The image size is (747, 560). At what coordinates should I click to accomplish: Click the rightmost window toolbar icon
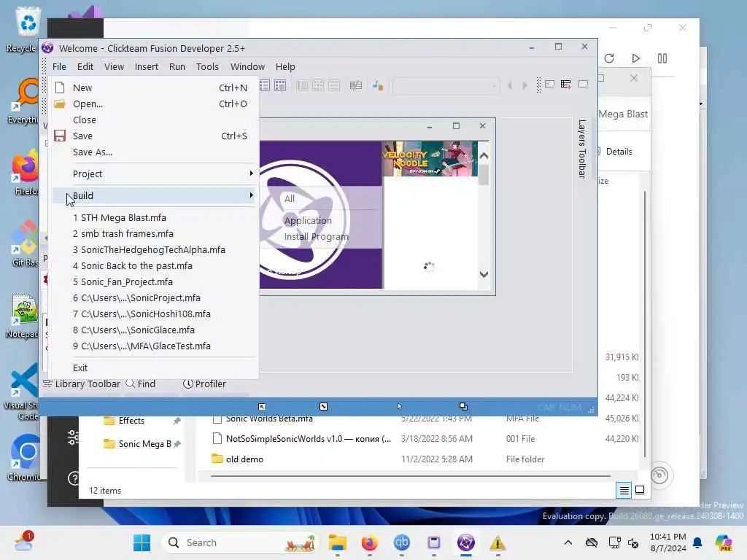(583, 85)
